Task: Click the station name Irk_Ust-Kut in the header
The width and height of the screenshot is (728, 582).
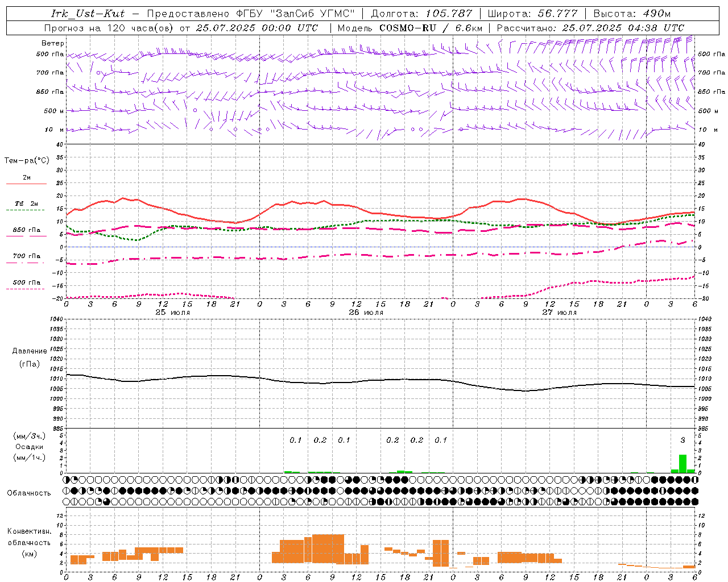Action: pos(88,14)
